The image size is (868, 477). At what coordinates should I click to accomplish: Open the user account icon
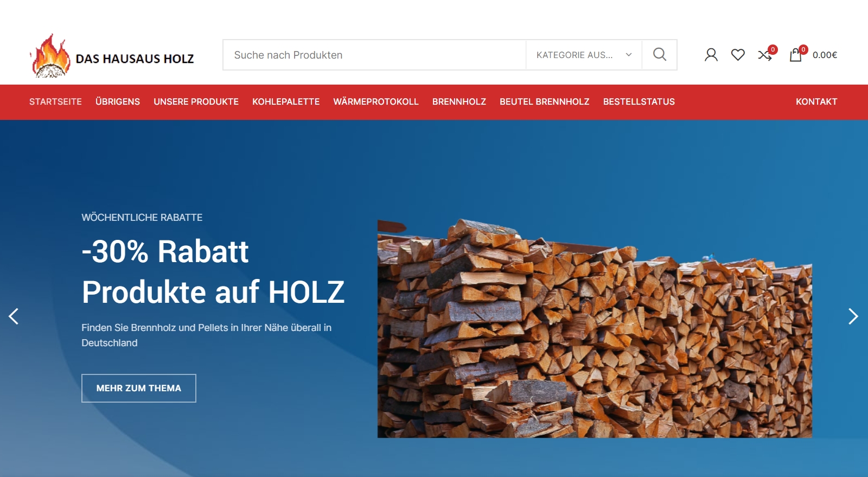point(711,55)
